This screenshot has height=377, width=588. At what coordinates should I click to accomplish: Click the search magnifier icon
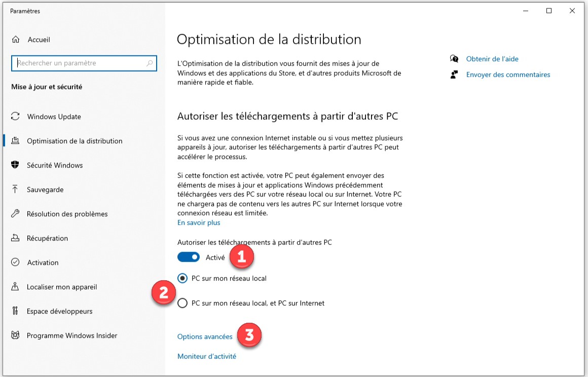[150, 63]
